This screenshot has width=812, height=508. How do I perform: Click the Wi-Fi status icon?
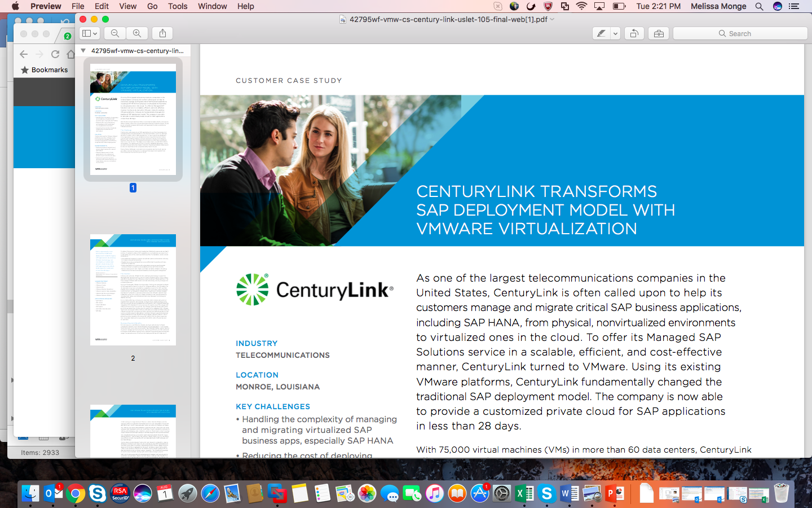[582, 6]
